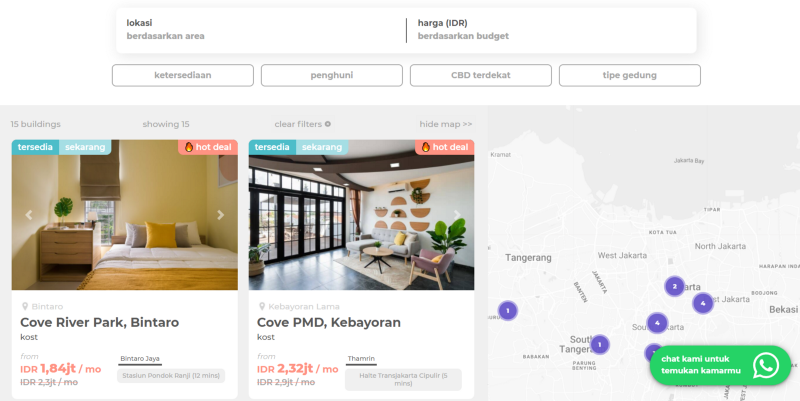Image resolution: width=800 pixels, height=401 pixels.
Task: Open Cove PMD, Kebayoran listing title
Action: [x=329, y=322]
